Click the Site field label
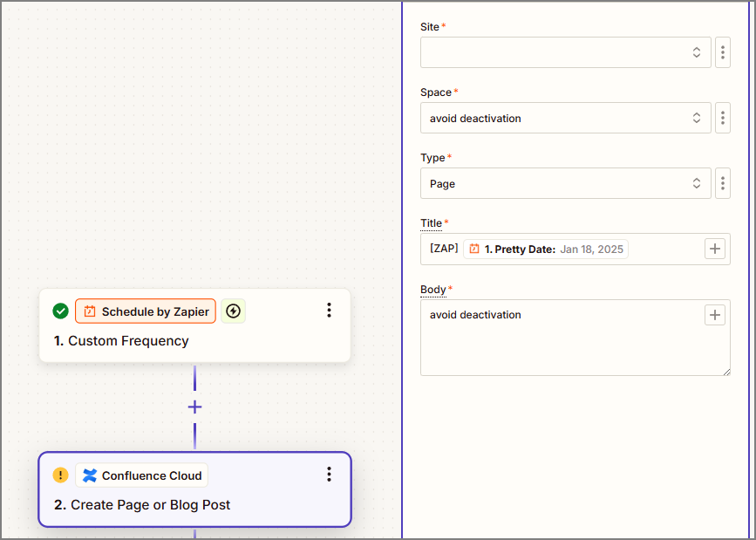Screen dimensions: 756x540 click(430, 27)
